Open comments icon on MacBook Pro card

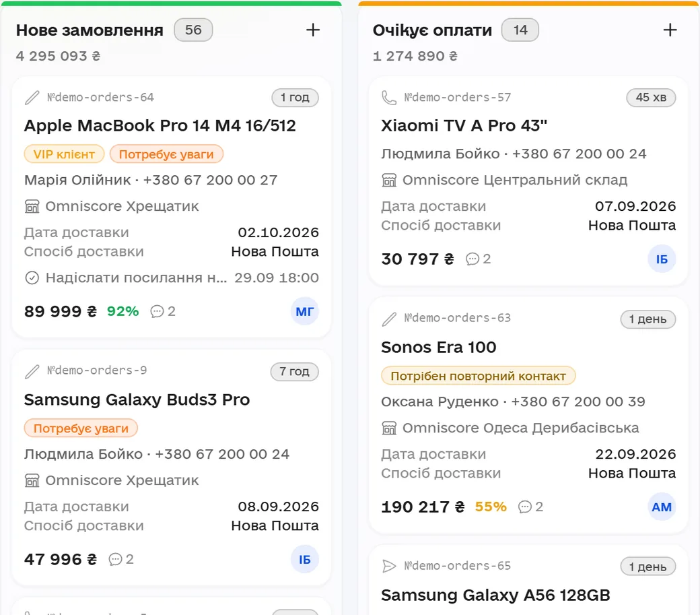click(x=157, y=311)
